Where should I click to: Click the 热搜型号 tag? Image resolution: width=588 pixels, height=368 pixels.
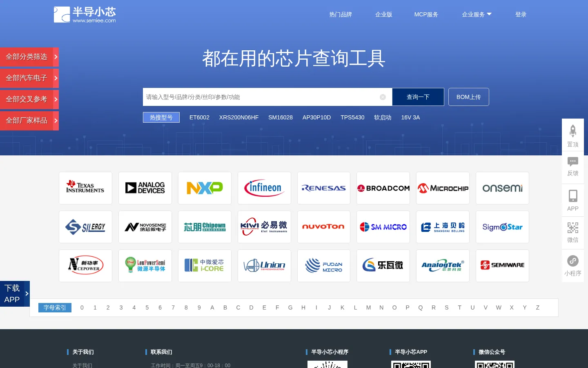coord(161,117)
